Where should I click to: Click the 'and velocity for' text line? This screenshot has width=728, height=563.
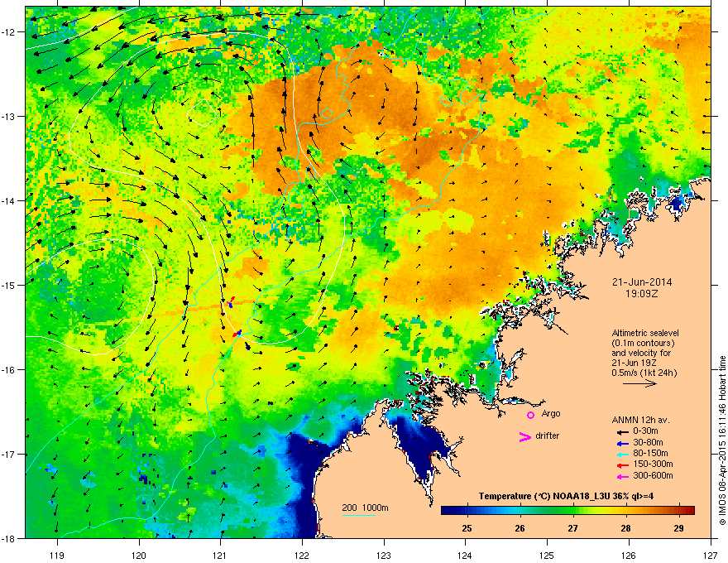(641, 353)
